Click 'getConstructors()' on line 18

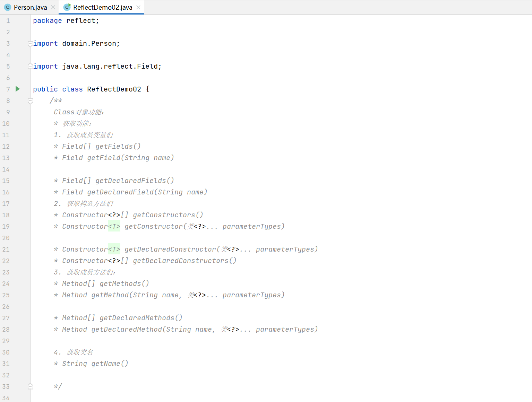point(168,215)
